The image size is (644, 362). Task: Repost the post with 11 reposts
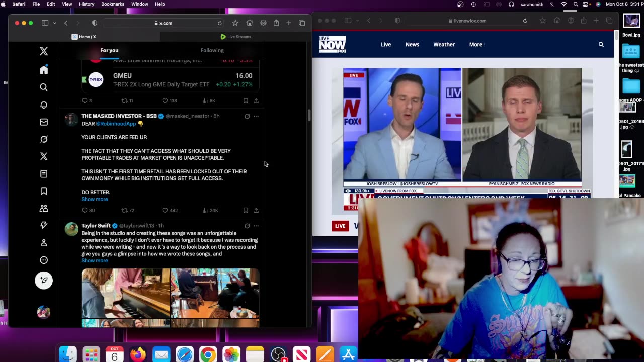125,101
